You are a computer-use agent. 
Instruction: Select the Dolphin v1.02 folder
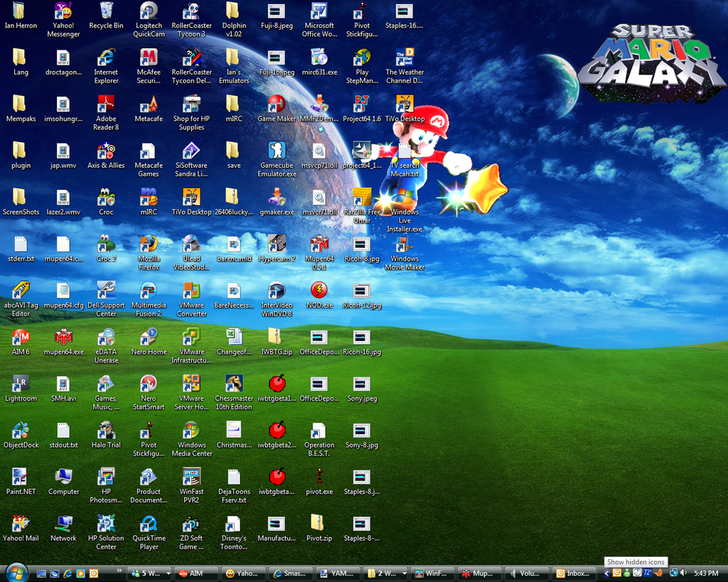pyautogui.click(x=234, y=20)
